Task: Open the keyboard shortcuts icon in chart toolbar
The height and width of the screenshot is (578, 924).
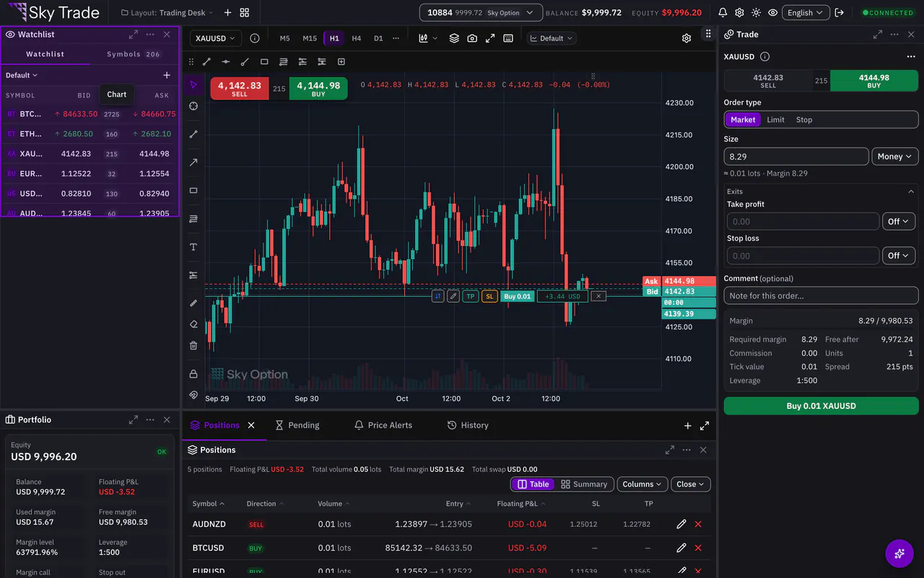Action: tap(508, 38)
